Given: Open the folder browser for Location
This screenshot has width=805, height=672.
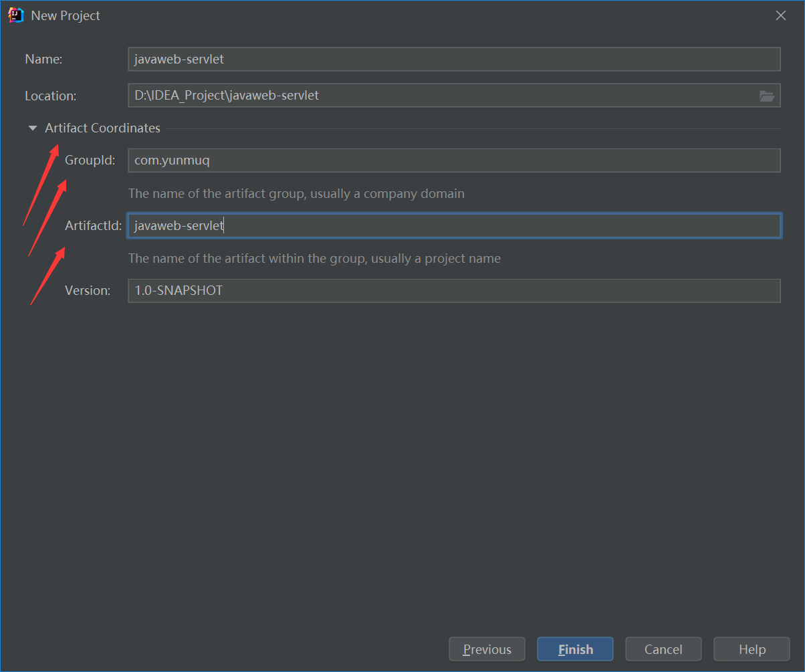Looking at the screenshot, I should tap(766, 96).
